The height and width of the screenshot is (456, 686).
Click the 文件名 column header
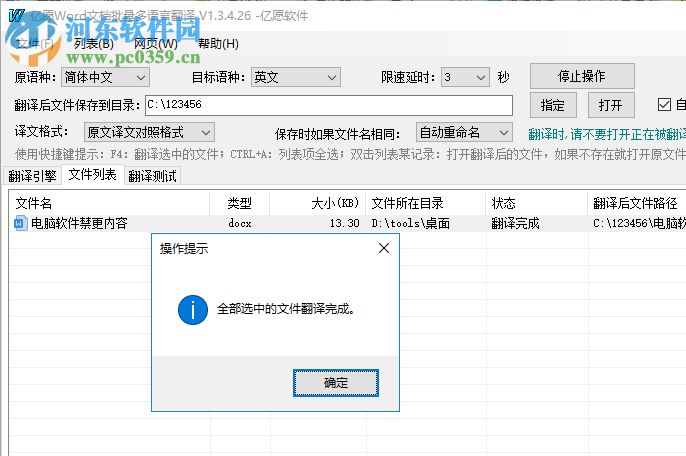(109, 203)
